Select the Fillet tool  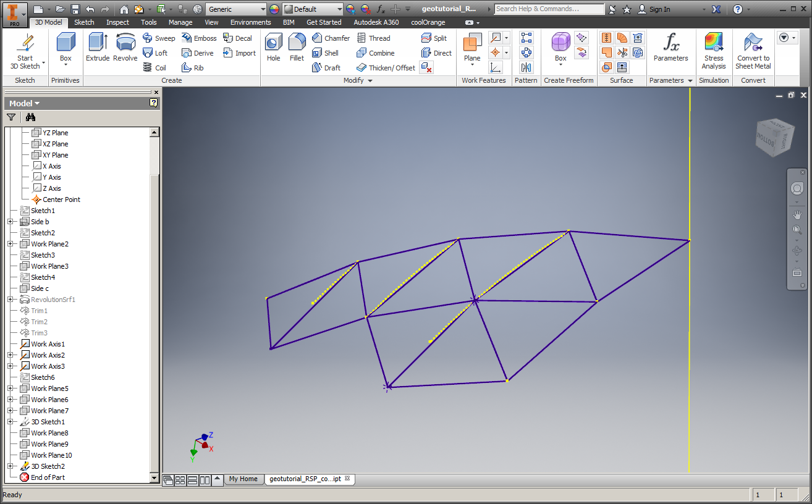[x=297, y=48]
